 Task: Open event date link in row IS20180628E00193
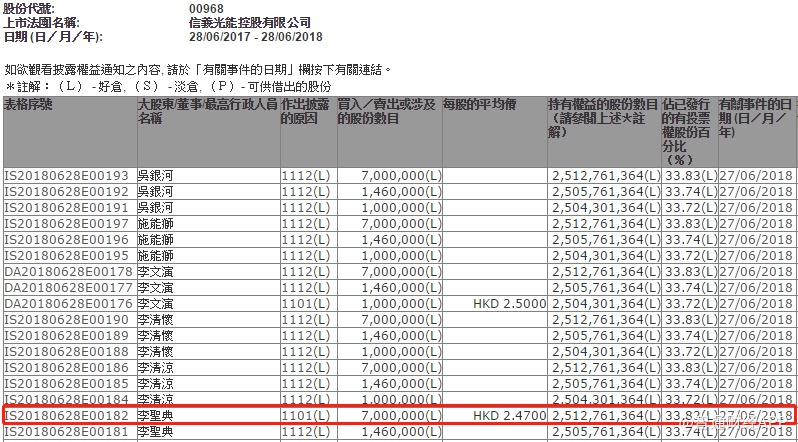point(756,176)
